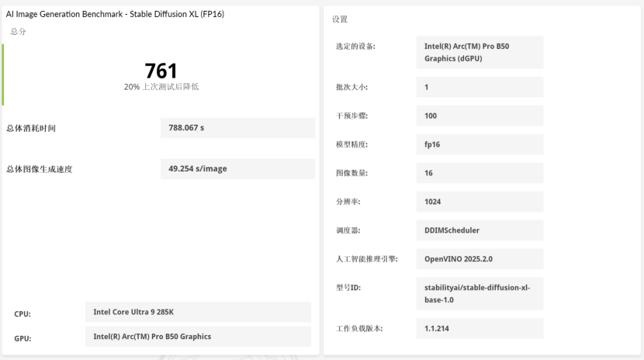The image size is (644, 360).
Task: Click the image count value 16
Action: click(x=479, y=173)
